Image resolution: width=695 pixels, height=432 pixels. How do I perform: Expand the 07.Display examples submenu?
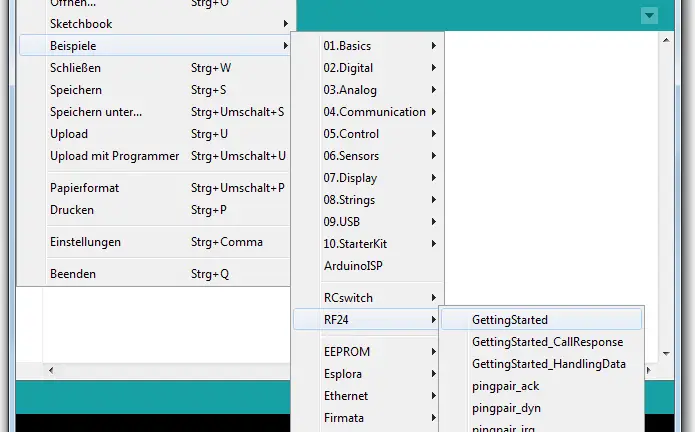tap(368, 178)
